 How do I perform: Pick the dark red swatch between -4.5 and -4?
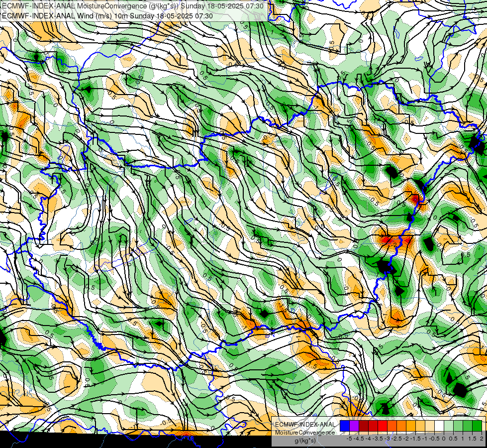click(x=364, y=426)
